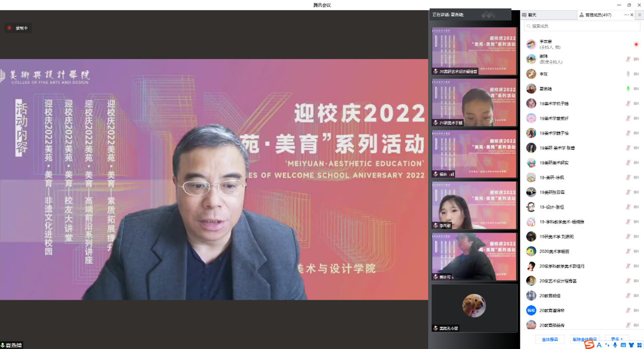The width and height of the screenshot is (644, 349).
Task: Select the 21研美术于越 video thumbnail
Action: point(474,102)
